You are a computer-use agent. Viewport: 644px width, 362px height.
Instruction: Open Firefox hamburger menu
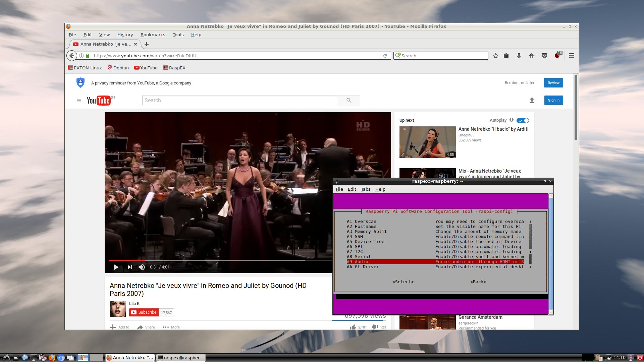click(571, 56)
